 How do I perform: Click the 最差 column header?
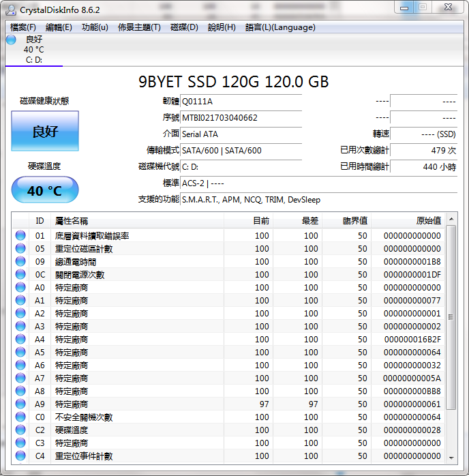point(298,221)
